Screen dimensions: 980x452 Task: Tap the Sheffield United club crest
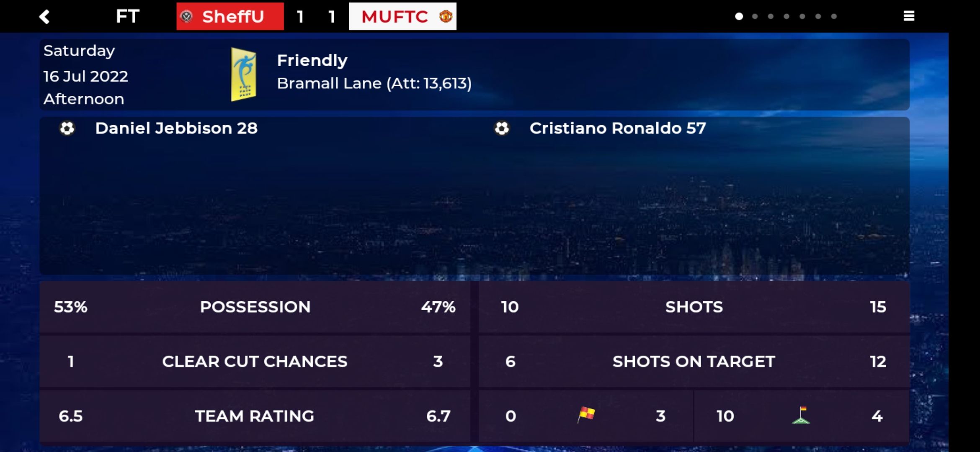pos(186,16)
